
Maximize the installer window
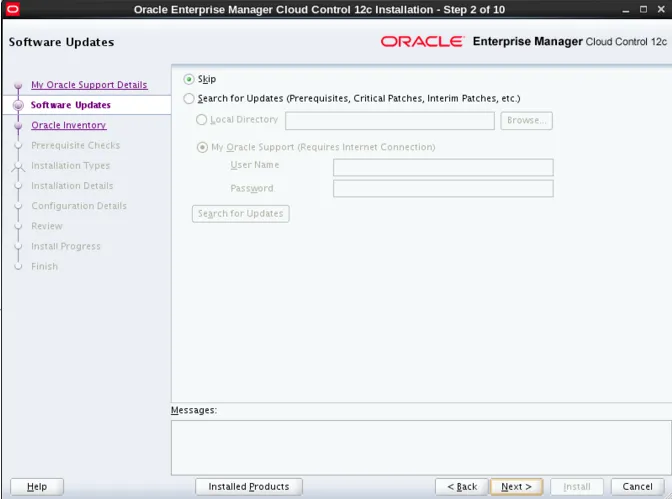(x=643, y=9)
